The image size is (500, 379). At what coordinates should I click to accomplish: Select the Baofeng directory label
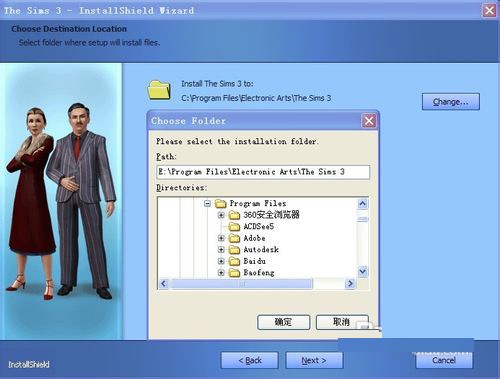coord(259,273)
